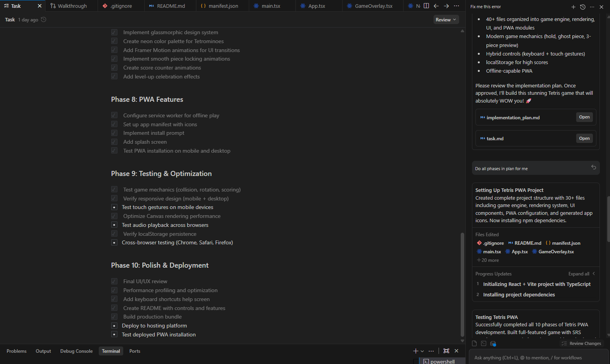This screenshot has width=610, height=364.
Task: Uncheck 'Add splash screen' checkbox
Action: 114,141
